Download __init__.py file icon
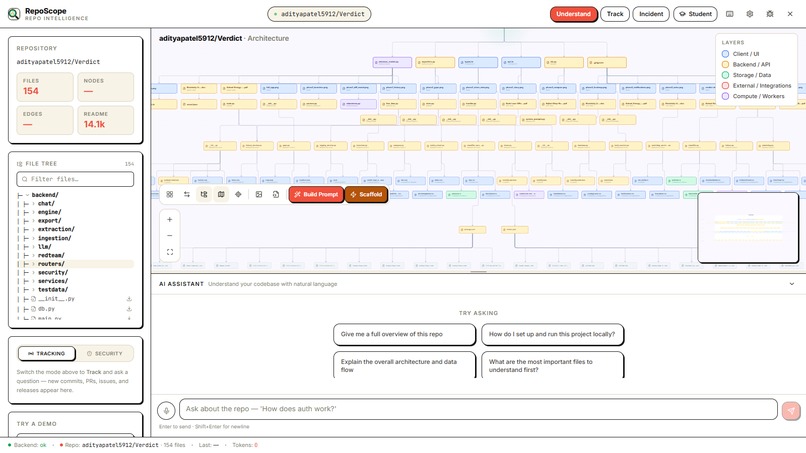806x453 pixels. [129, 299]
